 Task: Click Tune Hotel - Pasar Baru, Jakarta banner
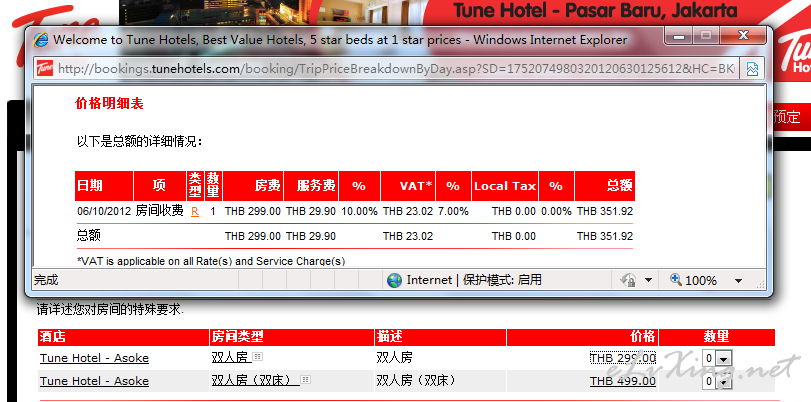point(595,10)
